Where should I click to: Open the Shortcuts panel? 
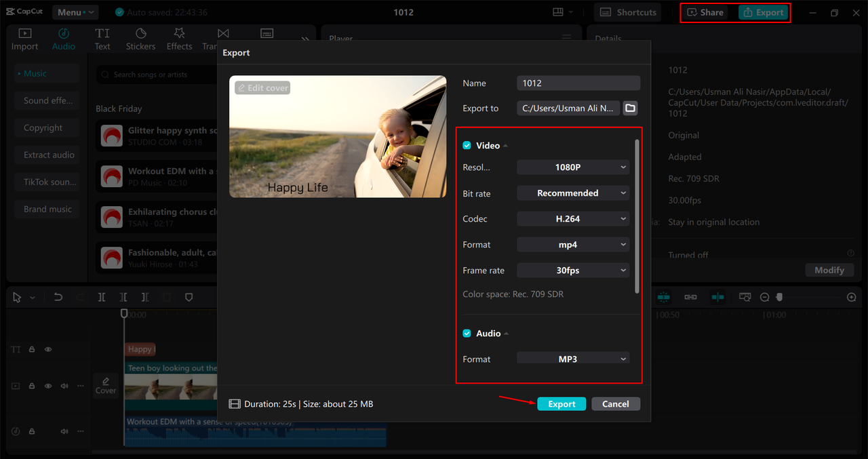pyautogui.click(x=629, y=12)
